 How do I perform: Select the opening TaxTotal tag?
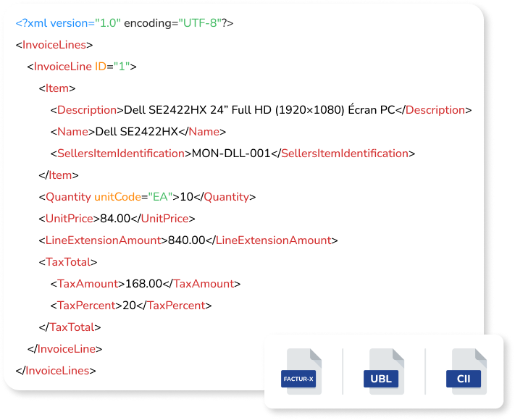tap(68, 262)
